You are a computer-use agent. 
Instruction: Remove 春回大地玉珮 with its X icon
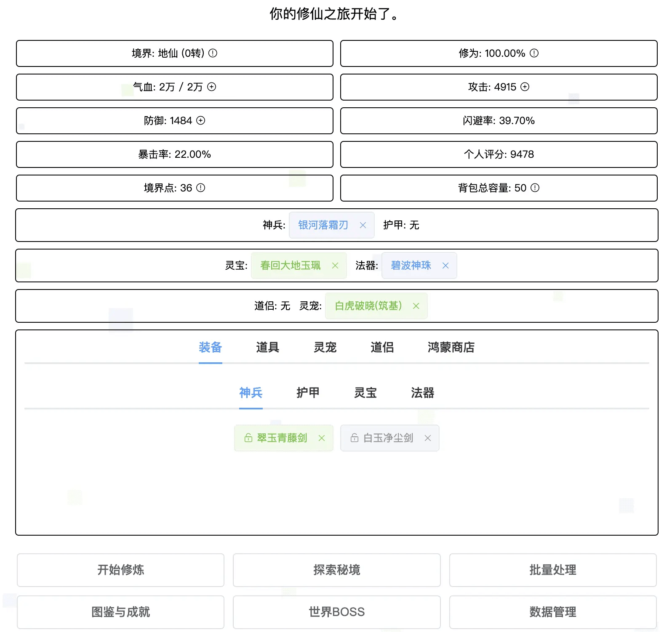coord(335,266)
